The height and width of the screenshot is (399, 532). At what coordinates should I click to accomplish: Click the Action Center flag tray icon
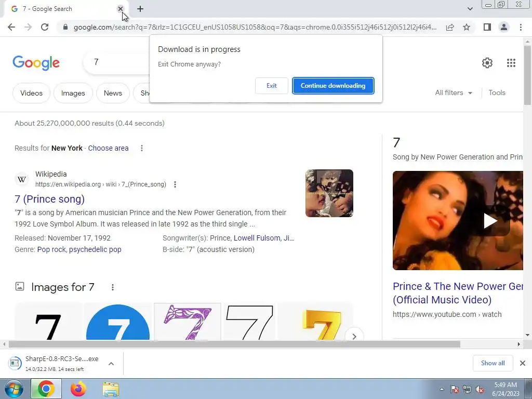click(x=455, y=389)
